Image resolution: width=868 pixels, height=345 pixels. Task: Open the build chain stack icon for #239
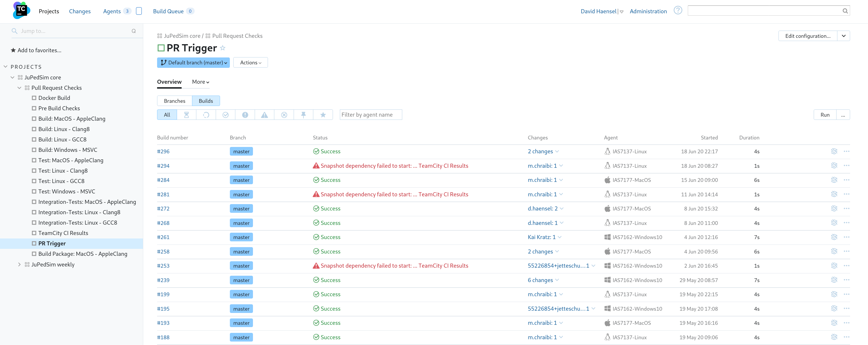(x=834, y=280)
